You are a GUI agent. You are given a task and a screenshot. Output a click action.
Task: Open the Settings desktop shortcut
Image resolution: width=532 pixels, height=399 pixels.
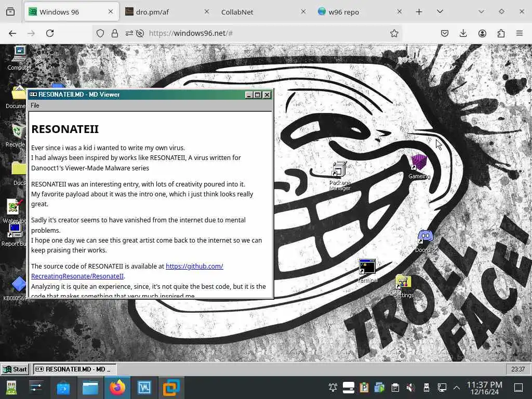403,286
